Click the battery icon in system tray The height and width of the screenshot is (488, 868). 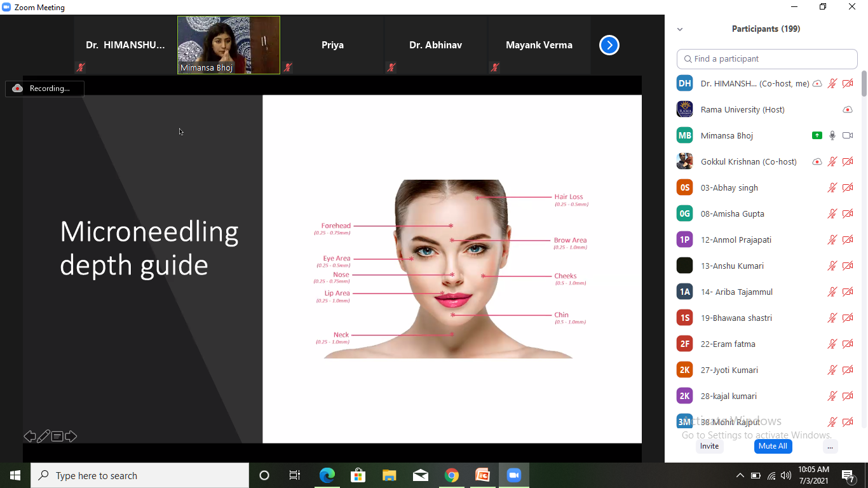coord(756,475)
